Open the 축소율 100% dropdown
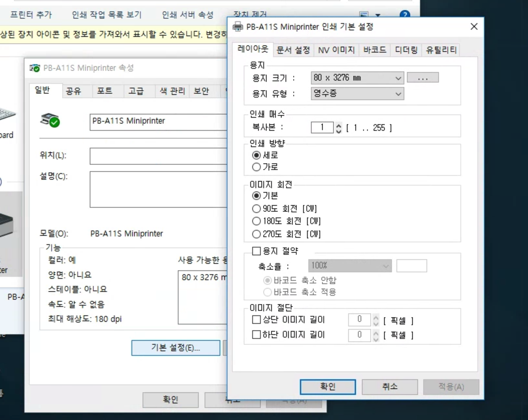This screenshot has width=528, height=420. [x=350, y=266]
